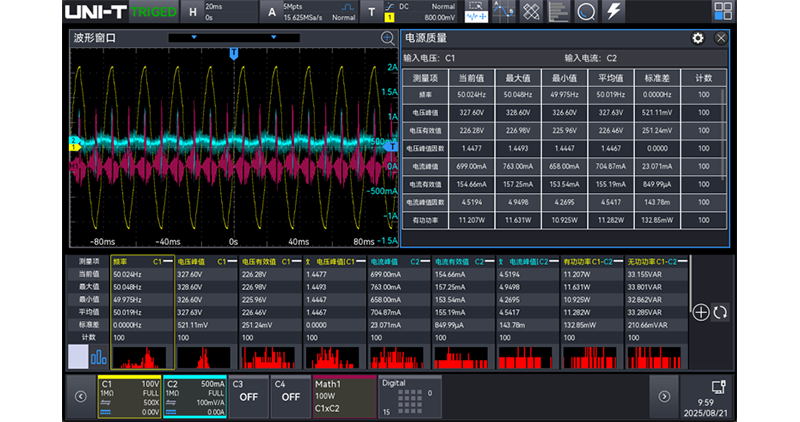This screenshot has height=422, width=800.
Task: Open the cursor A-B measurement tool
Action: coord(504,11)
